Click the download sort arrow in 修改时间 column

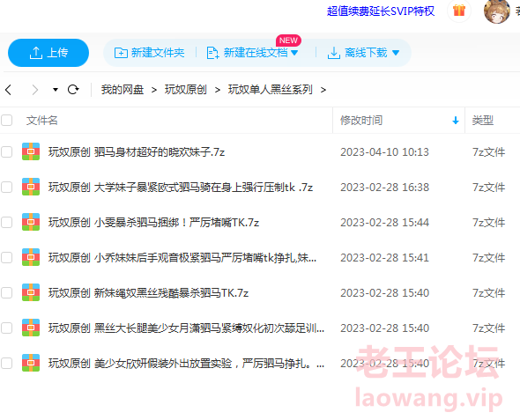click(456, 121)
